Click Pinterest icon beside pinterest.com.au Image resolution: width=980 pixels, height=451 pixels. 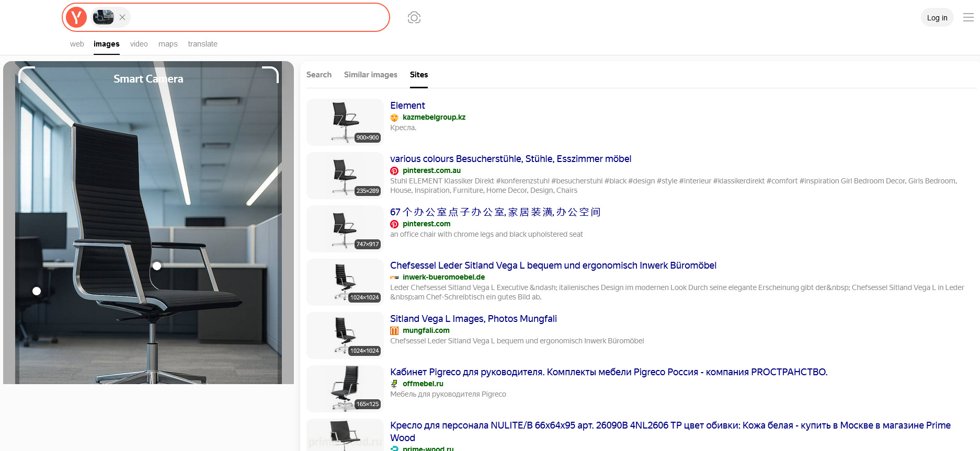click(394, 171)
